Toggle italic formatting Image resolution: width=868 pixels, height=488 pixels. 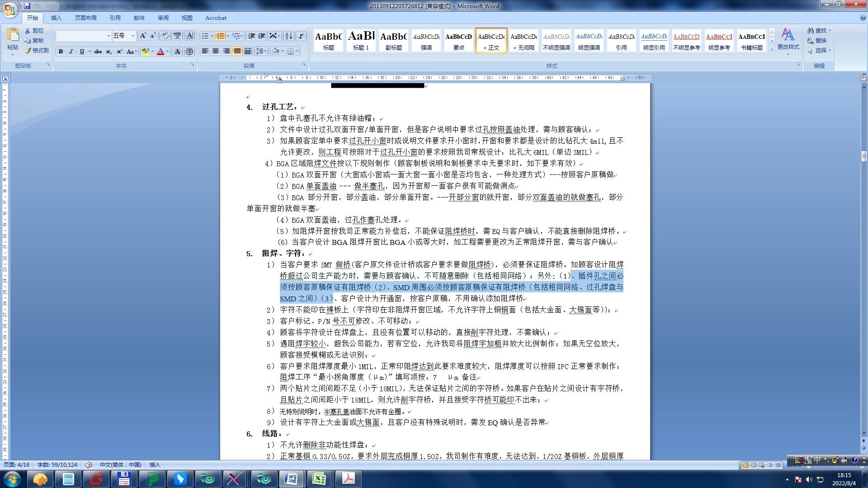[71, 52]
